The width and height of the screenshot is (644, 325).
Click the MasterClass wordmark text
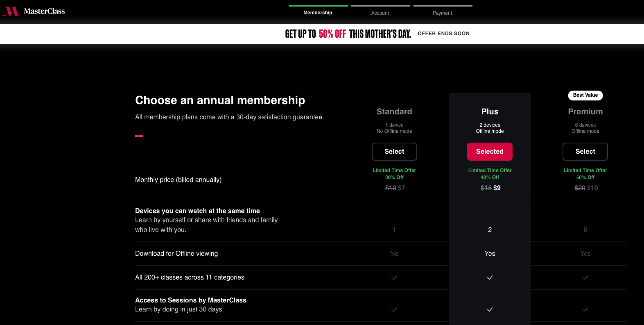coord(44,11)
